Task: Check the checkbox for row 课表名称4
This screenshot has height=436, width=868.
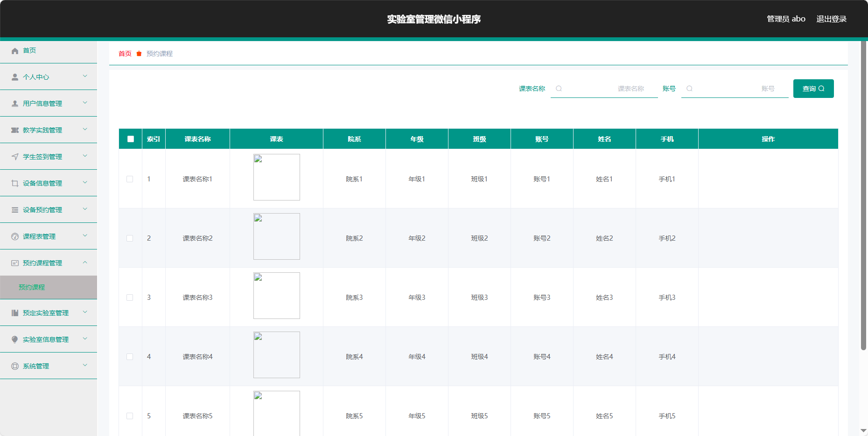Action: click(x=130, y=357)
